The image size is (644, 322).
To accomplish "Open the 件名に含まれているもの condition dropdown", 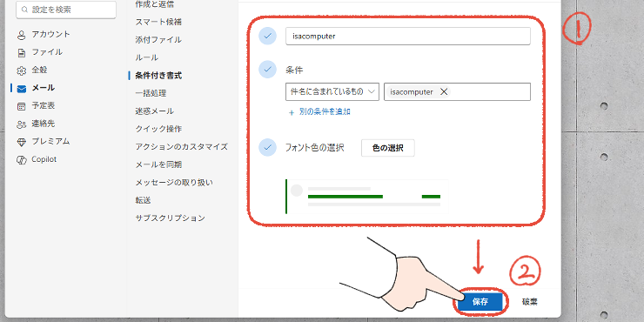I will click(332, 92).
